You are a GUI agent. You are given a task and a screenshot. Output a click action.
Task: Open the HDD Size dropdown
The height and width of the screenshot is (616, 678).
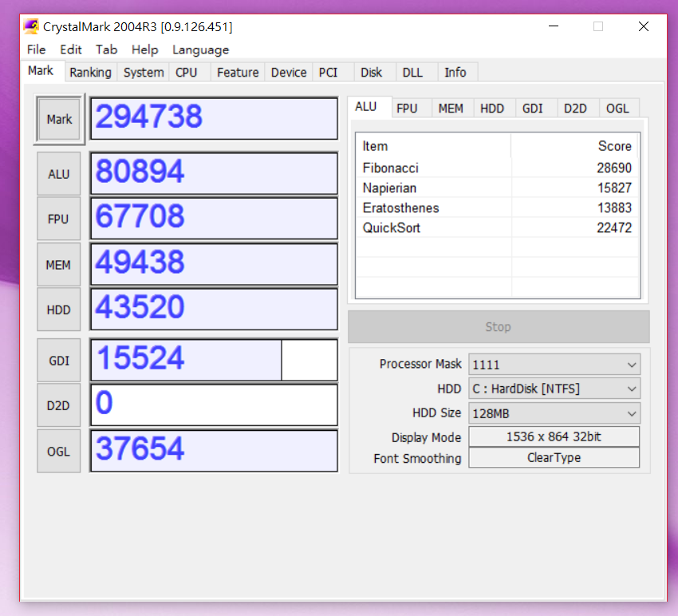(554, 413)
